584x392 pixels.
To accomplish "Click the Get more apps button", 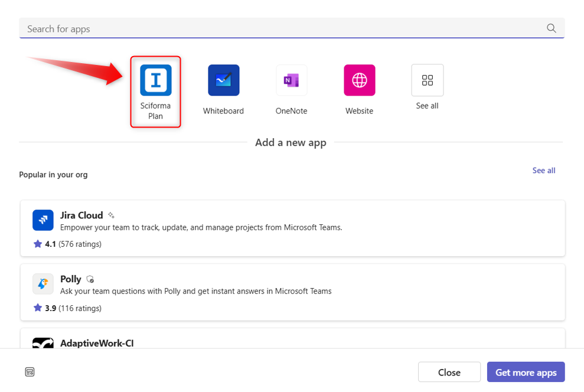I will (x=526, y=372).
